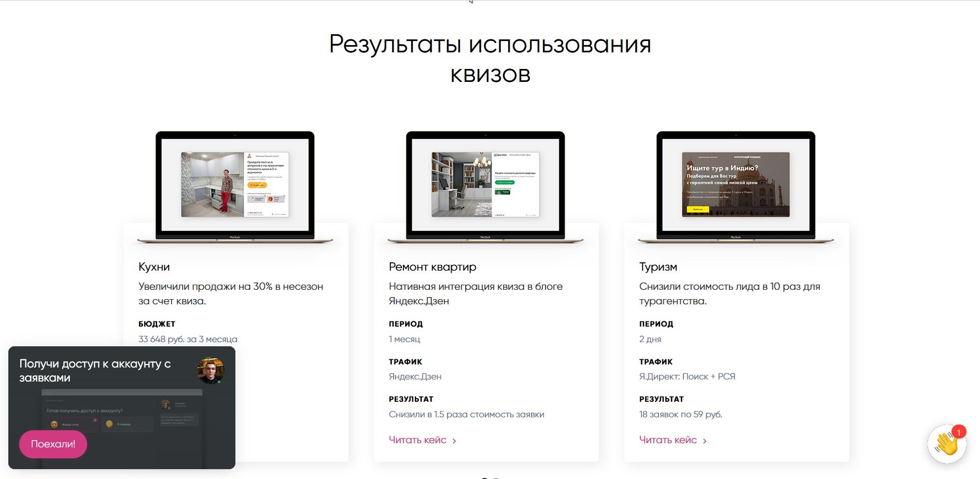Click chevron arrow beside Ремонт квартир case link
Screen dimensions: 980x479
click(454, 441)
